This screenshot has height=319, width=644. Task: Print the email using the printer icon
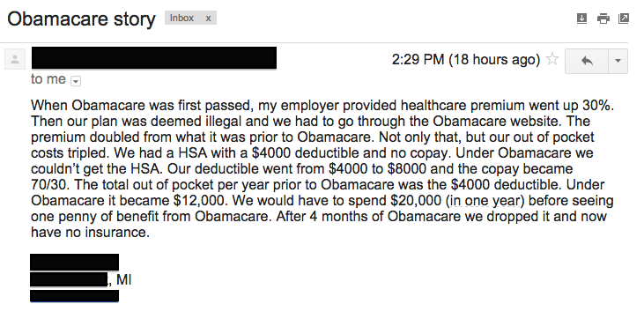603,19
